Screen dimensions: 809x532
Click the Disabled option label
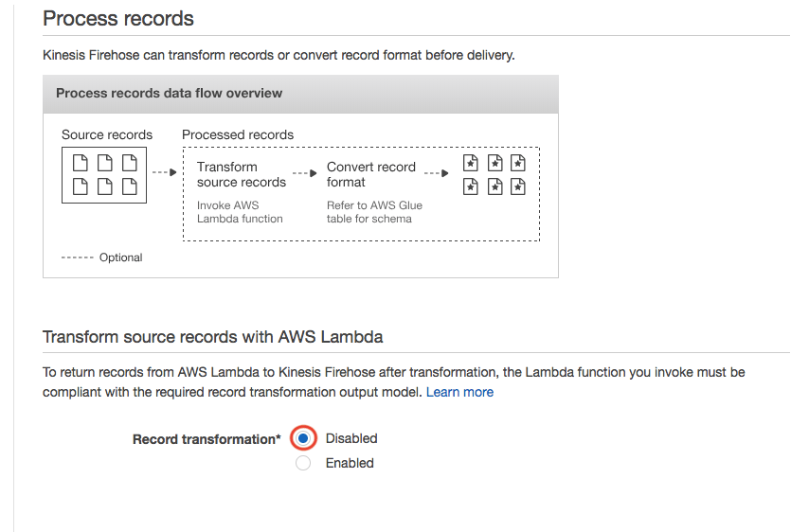pyautogui.click(x=351, y=438)
